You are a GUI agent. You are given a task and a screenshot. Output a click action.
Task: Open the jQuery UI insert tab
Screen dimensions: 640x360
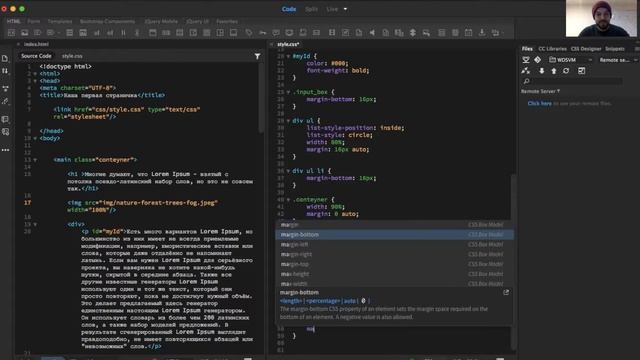coord(198,21)
